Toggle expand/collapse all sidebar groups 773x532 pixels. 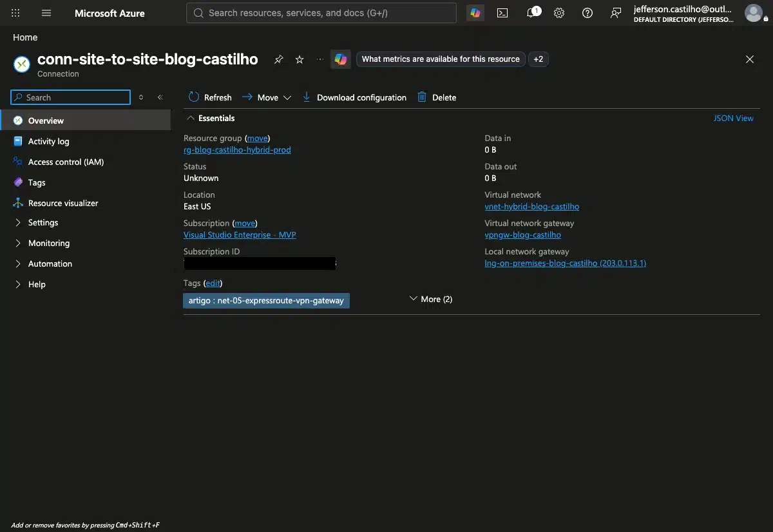coord(141,97)
